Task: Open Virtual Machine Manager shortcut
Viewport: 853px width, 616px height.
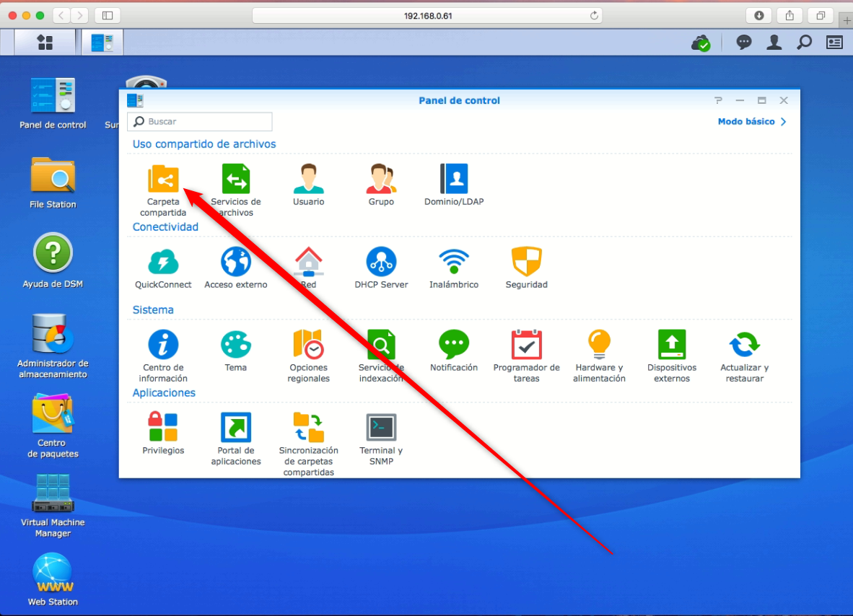Action: (x=53, y=506)
